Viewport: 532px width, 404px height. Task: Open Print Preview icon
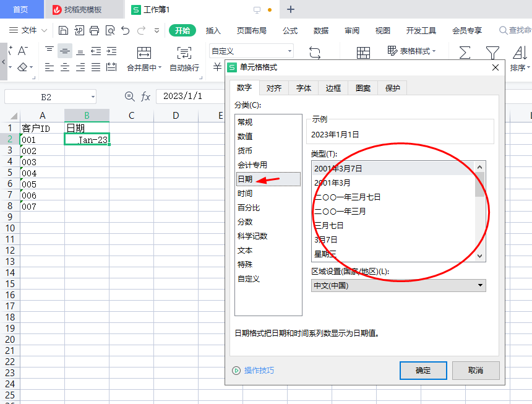tap(110, 30)
